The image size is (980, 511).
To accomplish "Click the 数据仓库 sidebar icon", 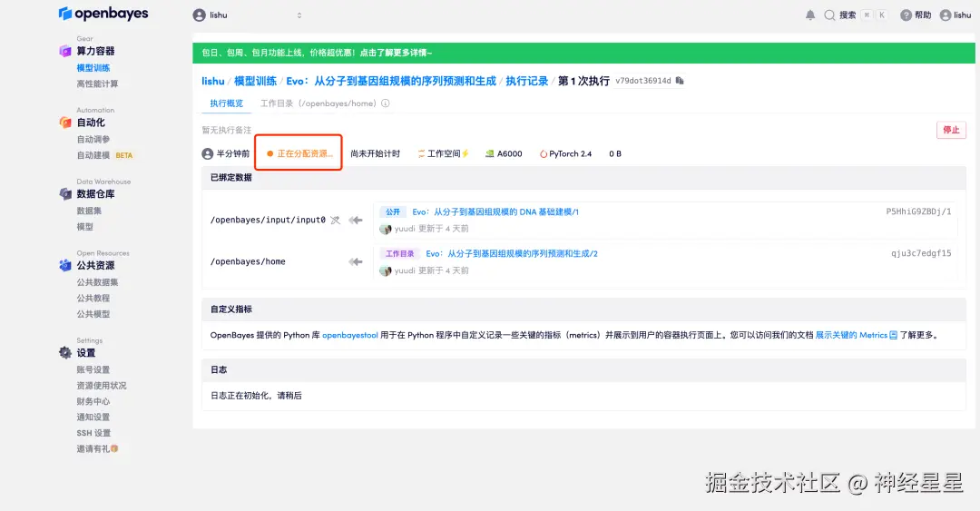I will pyautogui.click(x=65, y=194).
